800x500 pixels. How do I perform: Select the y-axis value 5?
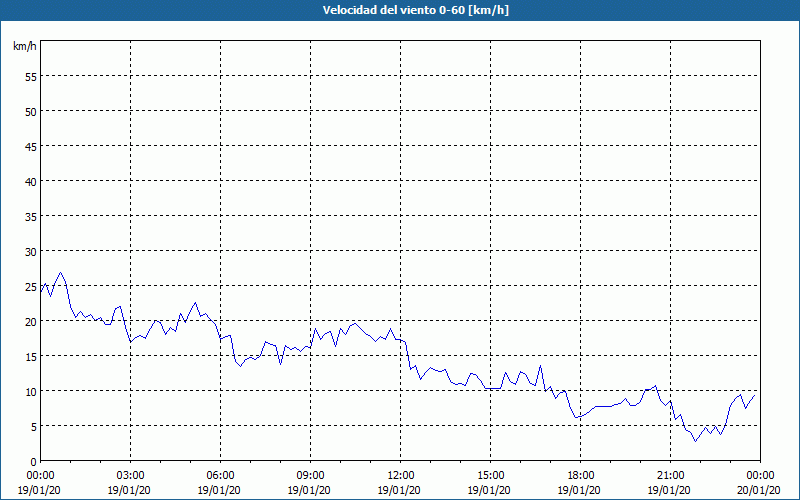[33, 427]
